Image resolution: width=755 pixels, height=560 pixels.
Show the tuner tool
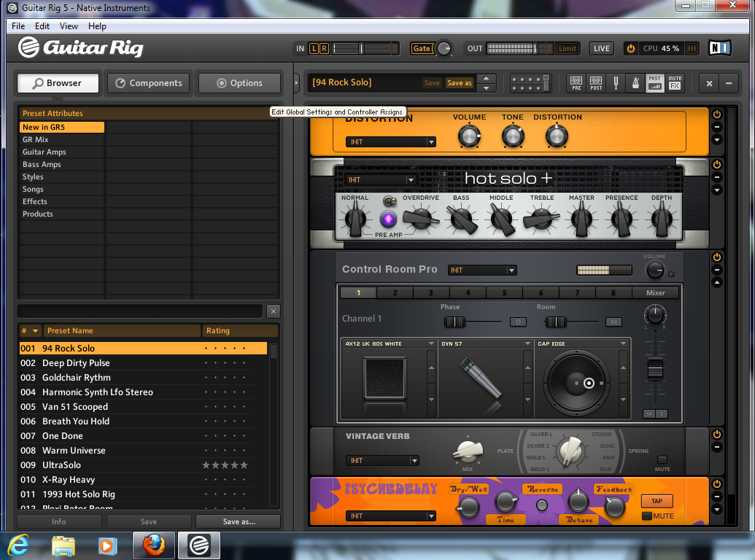click(616, 83)
